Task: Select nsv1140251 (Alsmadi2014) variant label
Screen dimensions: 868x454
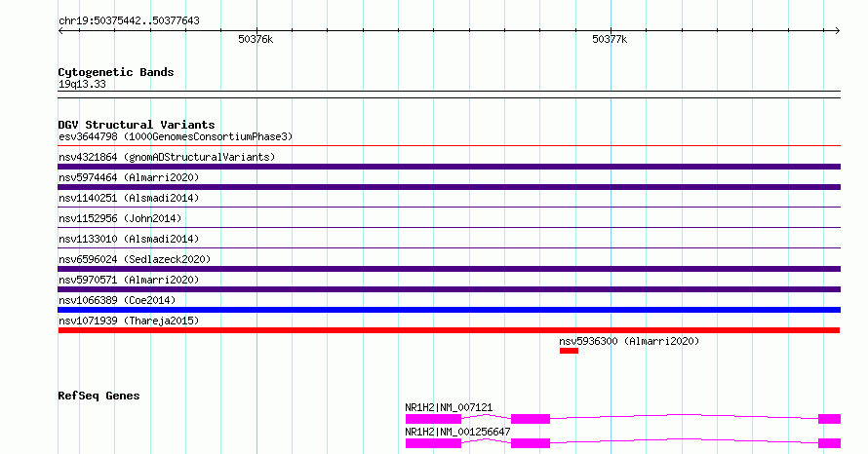Action: (129, 198)
